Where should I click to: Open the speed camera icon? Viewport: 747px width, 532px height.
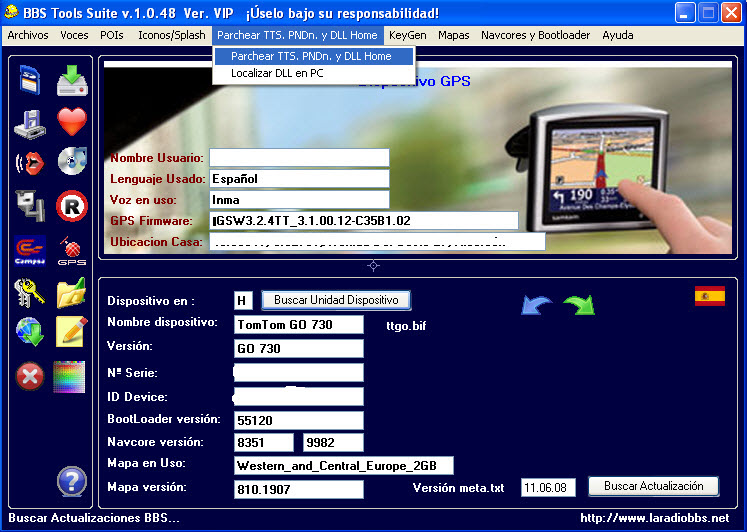pos(30,205)
